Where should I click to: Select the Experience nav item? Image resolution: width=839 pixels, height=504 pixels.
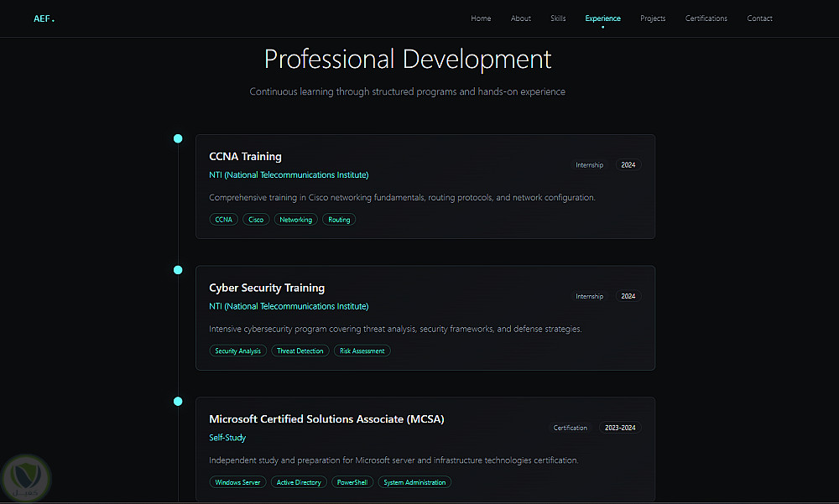click(x=602, y=18)
